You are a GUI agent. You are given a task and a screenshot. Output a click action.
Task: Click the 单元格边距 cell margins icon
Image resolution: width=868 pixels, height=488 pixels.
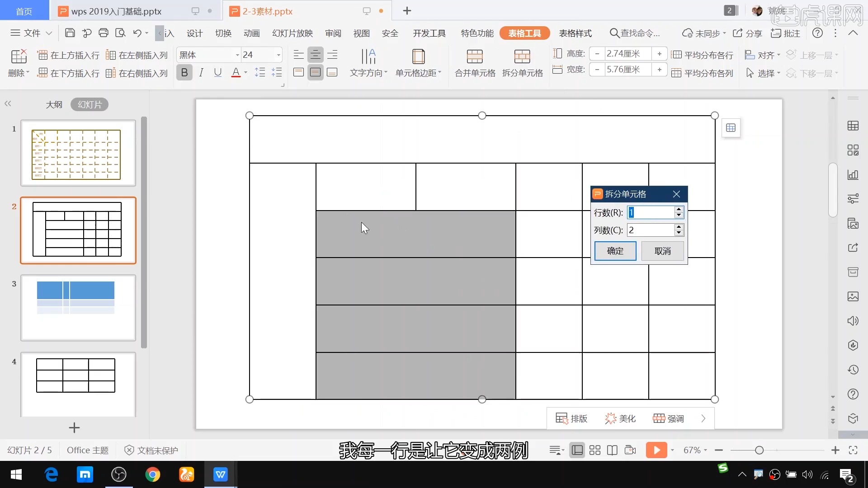pos(418,62)
